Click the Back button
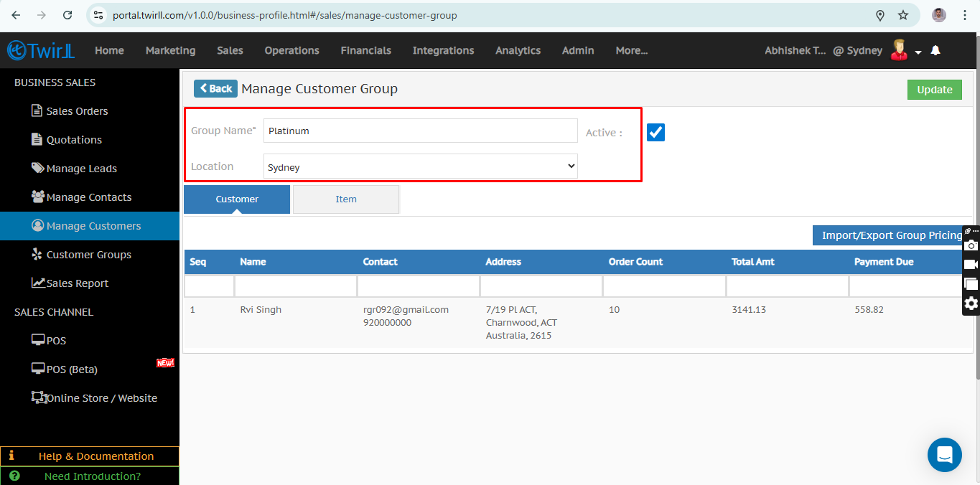Screen dimensions: 980x485 [x=215, y=88]
